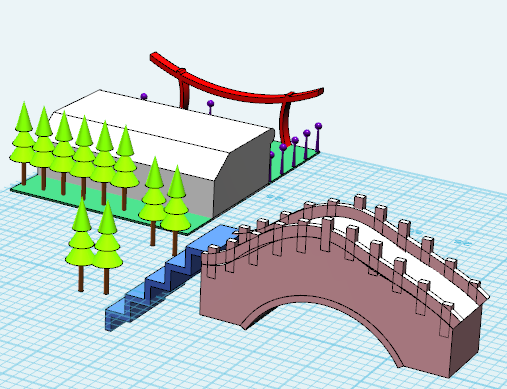Click the tallest purple lamp post ball
Image resolution: width=507 pixels, height=389 pixels.
(x=318, y=126)
